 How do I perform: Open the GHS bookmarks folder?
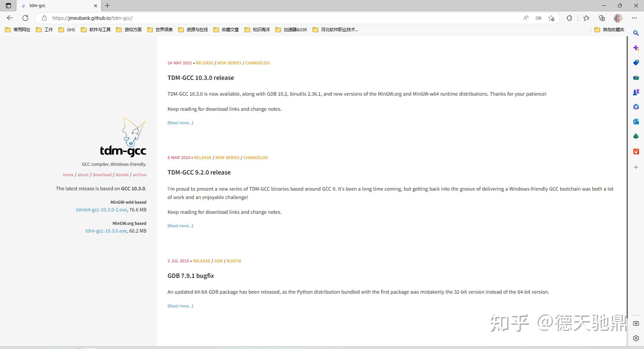(x=67, y=30)
